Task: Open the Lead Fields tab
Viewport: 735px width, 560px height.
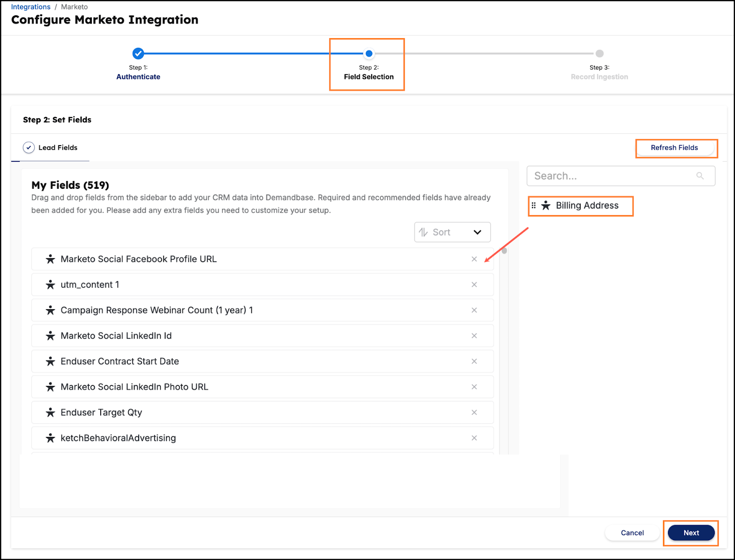Action: coord(50,147)
